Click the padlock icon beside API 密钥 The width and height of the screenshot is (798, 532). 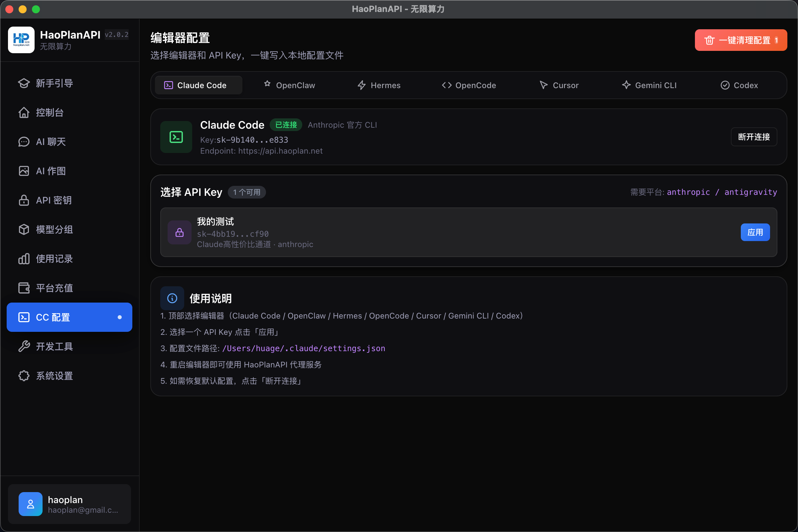[x=24, y=200]
